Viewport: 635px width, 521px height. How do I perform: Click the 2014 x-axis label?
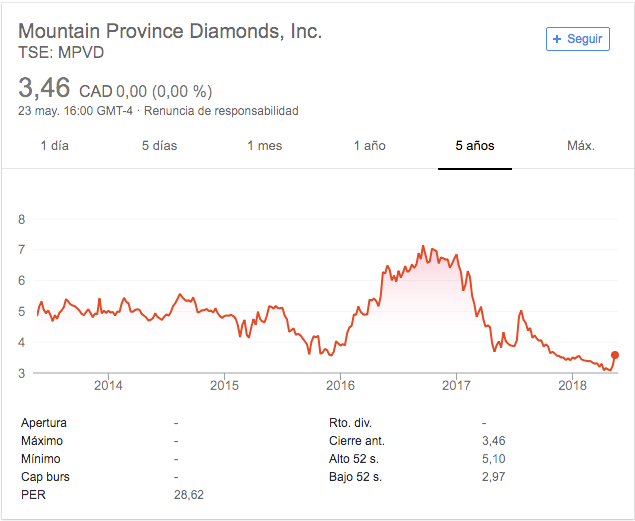point(108,385)
